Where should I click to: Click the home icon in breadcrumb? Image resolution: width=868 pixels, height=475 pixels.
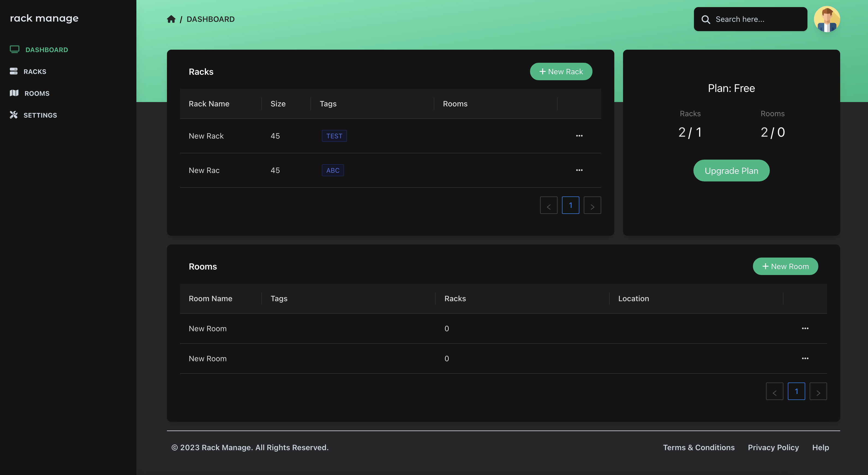[x=171, y=19]
